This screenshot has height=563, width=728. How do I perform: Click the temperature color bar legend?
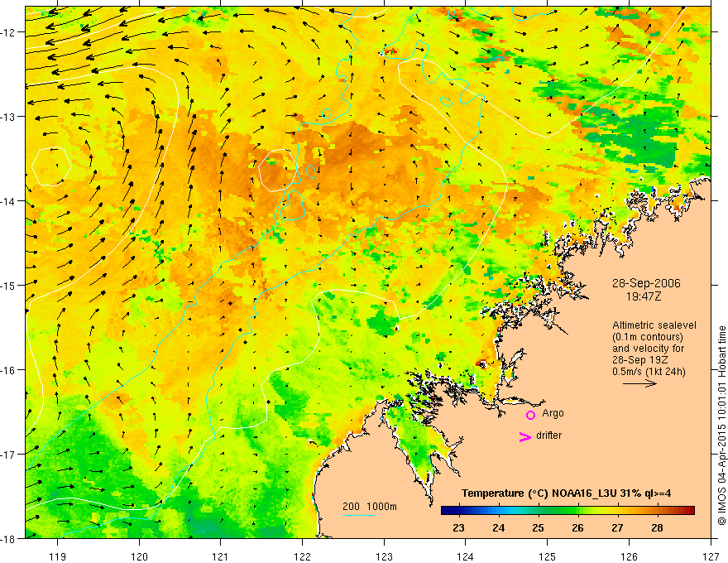tap(568, 511)
